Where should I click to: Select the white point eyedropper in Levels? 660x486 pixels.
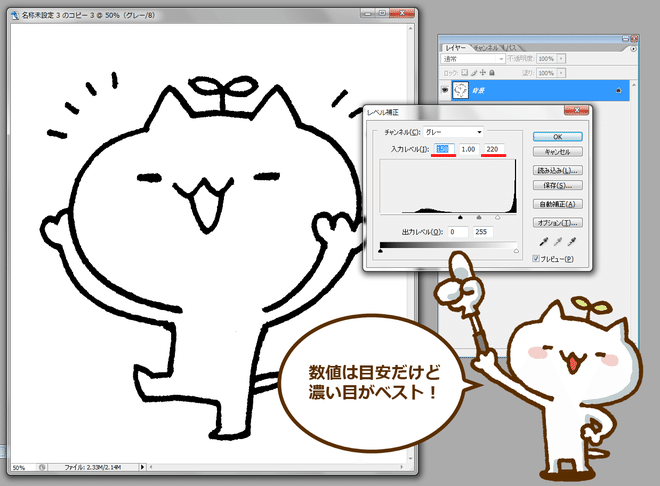pyautogui.click(x=572, y=242)
